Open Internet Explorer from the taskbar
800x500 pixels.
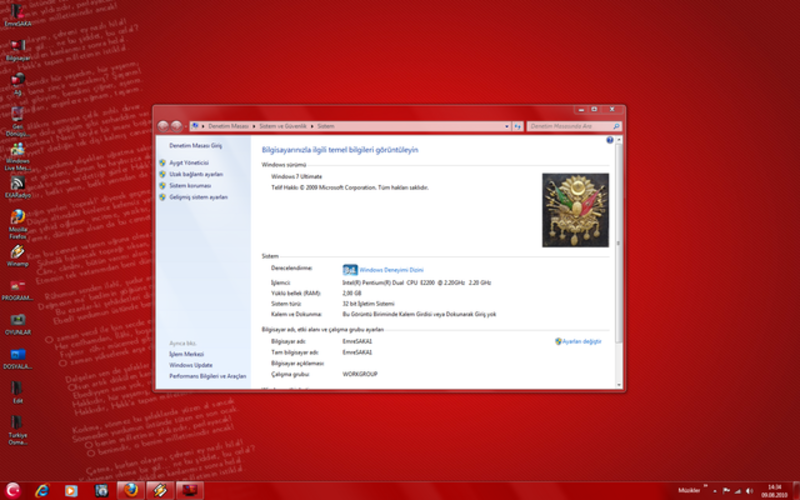(42, 490)
